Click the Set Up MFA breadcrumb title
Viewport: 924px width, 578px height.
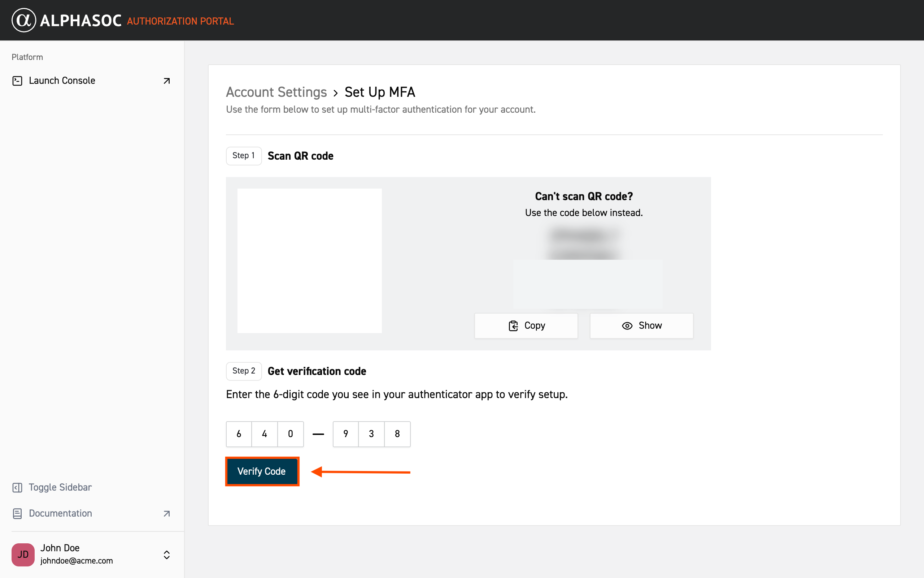point(380,92)
